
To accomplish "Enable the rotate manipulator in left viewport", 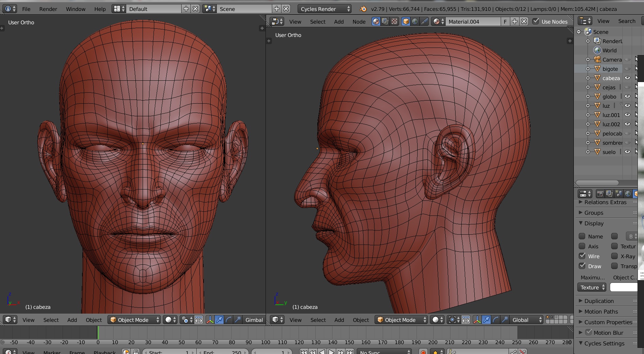I will 228,320.
